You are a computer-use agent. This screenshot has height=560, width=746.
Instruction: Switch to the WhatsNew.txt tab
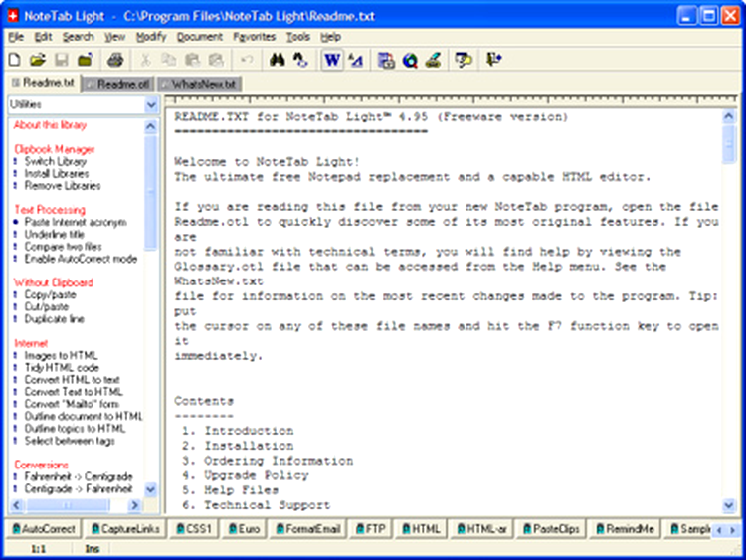[199, 85]
